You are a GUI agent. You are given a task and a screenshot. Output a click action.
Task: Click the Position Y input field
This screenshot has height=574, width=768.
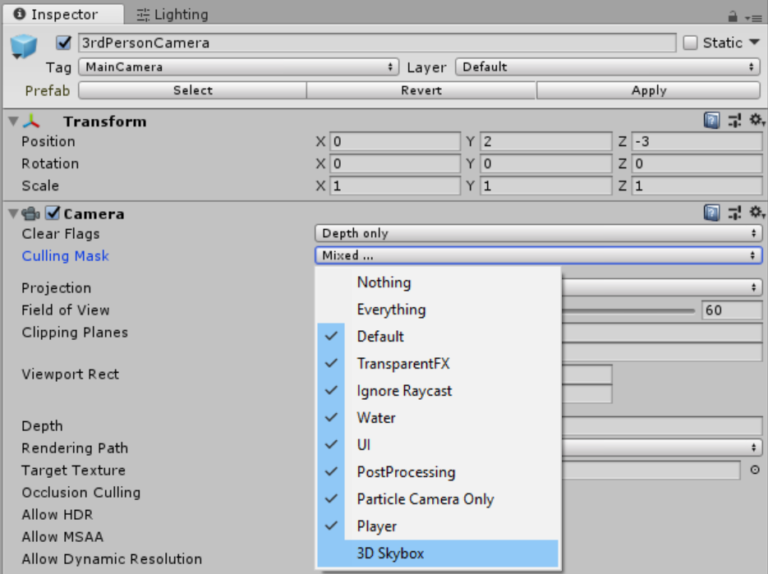pyautogui.click(x=543, y=142)
